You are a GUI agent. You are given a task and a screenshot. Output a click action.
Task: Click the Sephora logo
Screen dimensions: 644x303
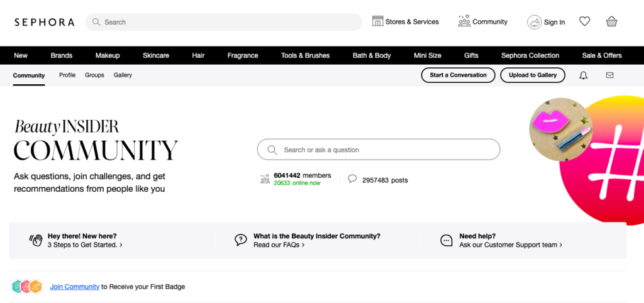click(x=45, y=22)
